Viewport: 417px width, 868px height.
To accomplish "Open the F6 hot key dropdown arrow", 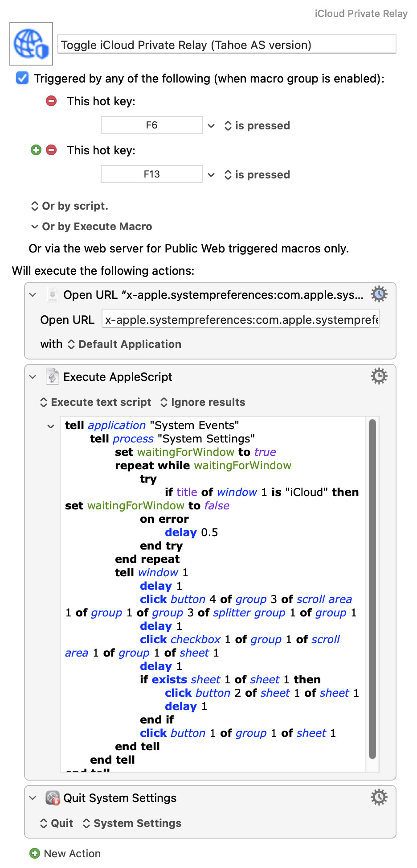I will [211, 126].
